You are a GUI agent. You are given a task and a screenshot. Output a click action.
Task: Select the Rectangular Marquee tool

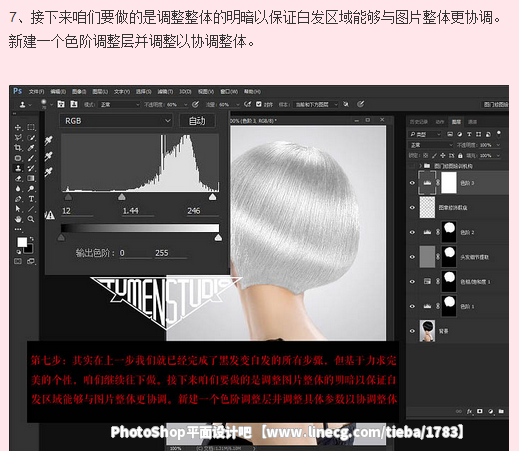point(31,127)
